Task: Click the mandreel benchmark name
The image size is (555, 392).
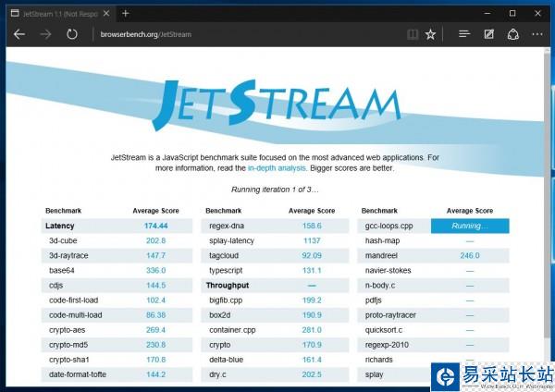Action: [x=381, y=255]
